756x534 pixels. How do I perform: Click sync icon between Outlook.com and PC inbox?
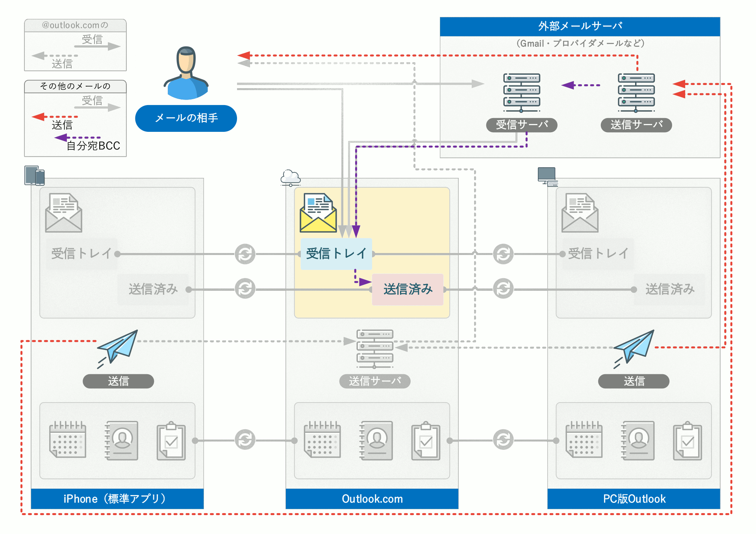[x=503, y=254]
